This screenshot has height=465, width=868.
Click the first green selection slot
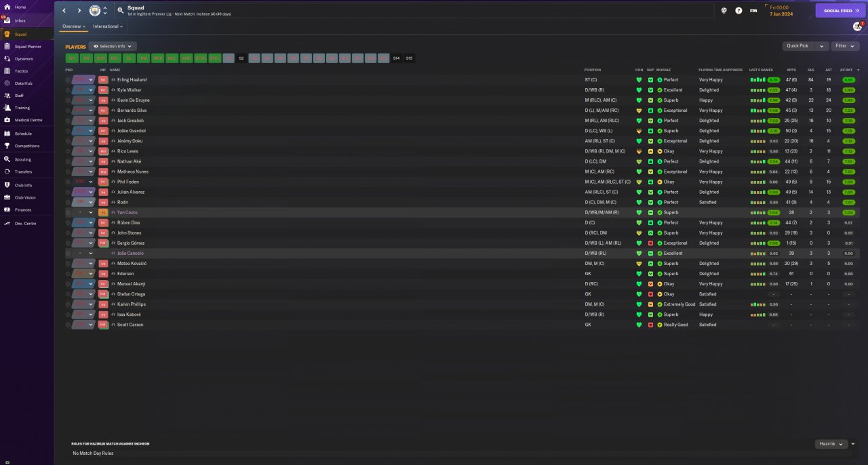coord(72,58)
